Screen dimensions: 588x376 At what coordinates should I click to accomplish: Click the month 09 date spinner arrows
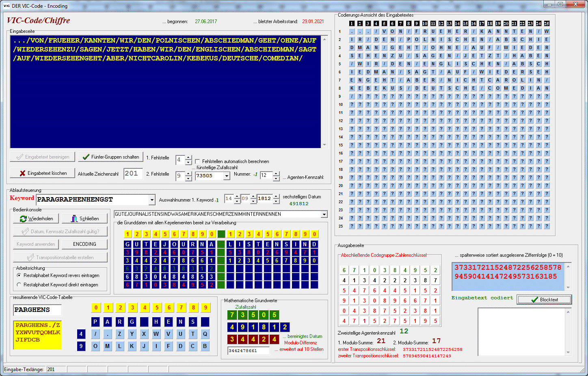point(253,199)
